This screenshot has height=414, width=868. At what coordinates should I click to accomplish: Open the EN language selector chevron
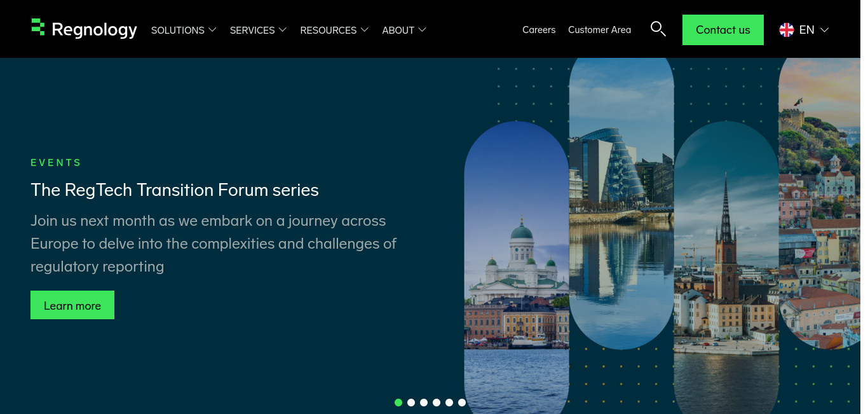[x=825, y=30]
